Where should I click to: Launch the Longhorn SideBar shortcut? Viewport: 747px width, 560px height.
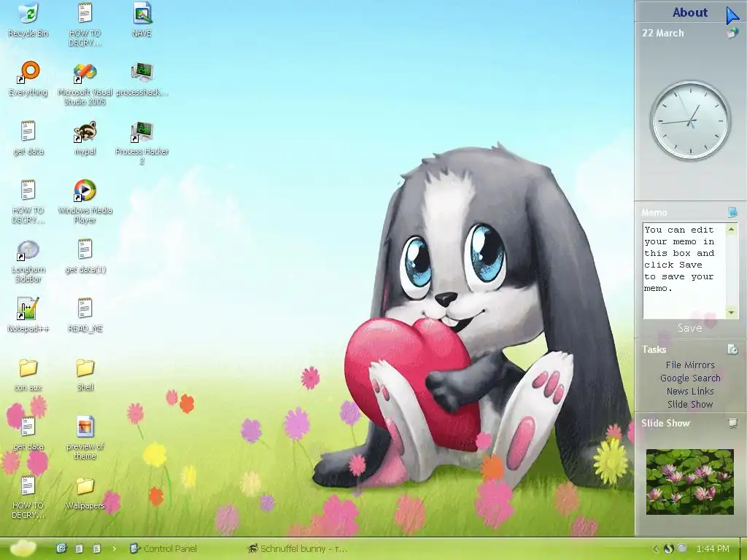tap(28, 261)
